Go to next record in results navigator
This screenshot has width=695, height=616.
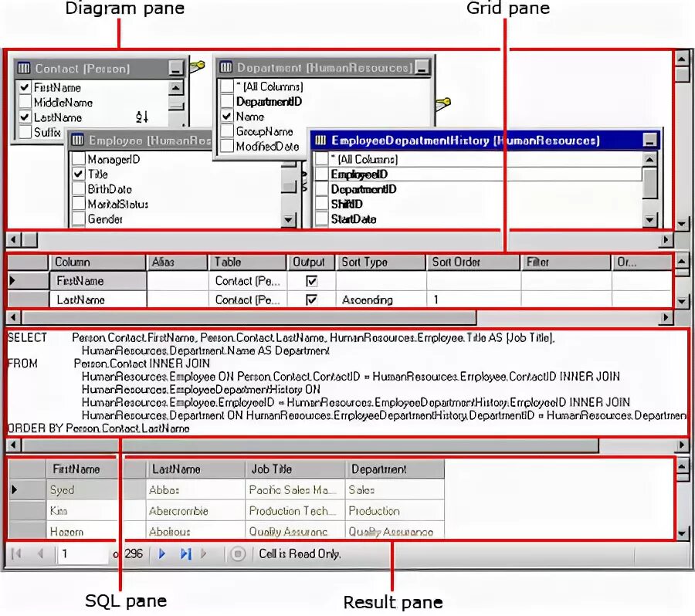pyautogui.click(x=162, y=553)
